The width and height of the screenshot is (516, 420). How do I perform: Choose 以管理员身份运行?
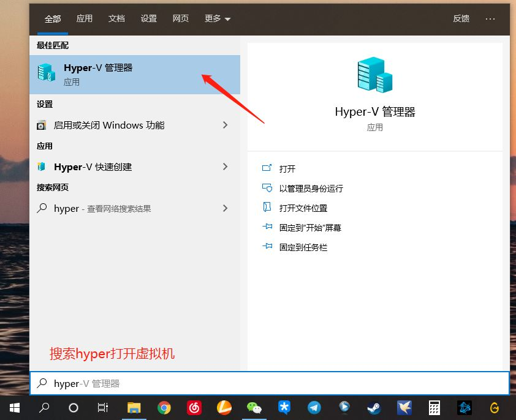pos(311,189)
